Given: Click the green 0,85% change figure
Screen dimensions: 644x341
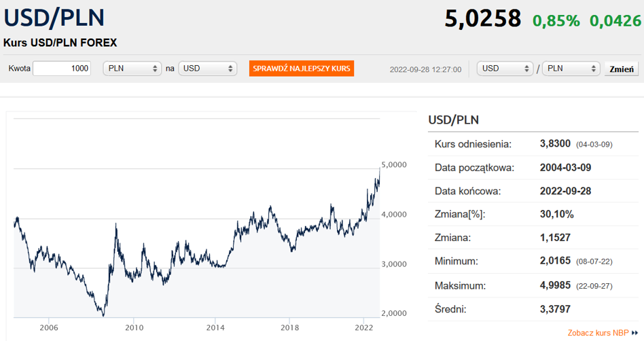Looking at the screenshot, I should point(556,21).
